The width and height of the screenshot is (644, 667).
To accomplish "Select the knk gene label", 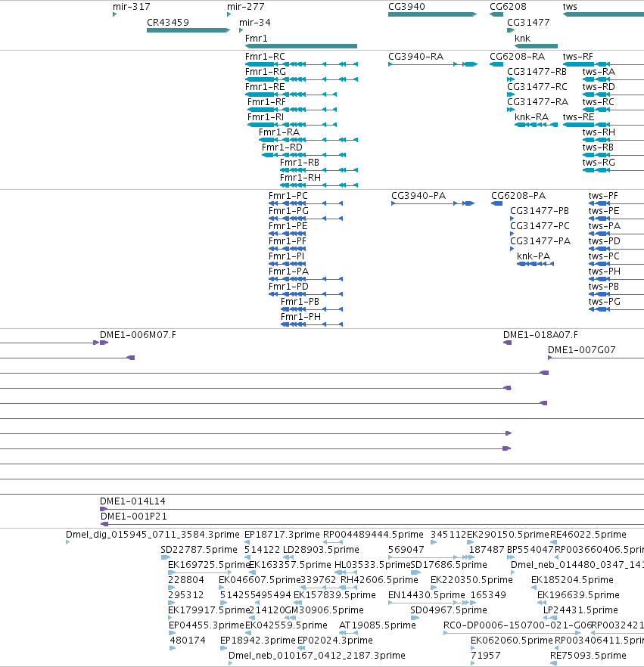I will pos(522,39).
